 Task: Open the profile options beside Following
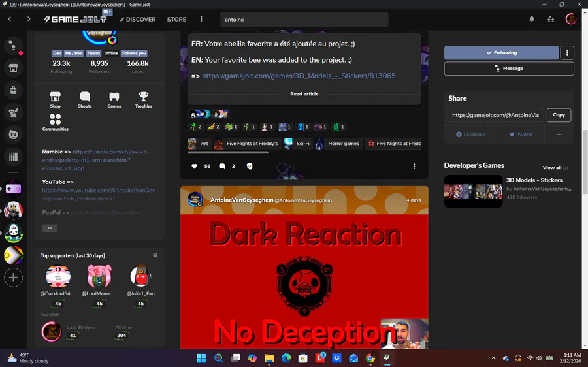click(567, 53)
